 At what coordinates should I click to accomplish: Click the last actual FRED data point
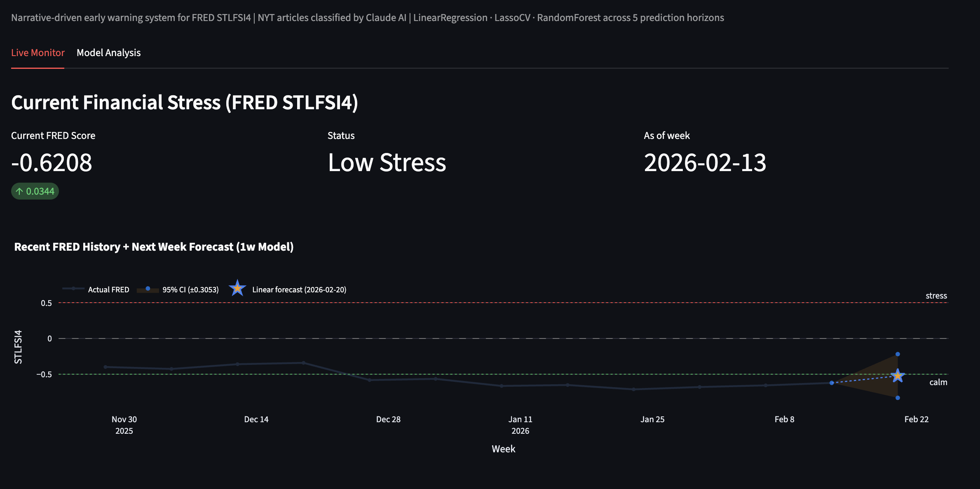tap(832, 383)
